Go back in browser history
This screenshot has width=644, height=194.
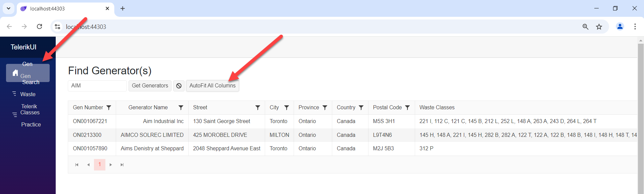9,27
